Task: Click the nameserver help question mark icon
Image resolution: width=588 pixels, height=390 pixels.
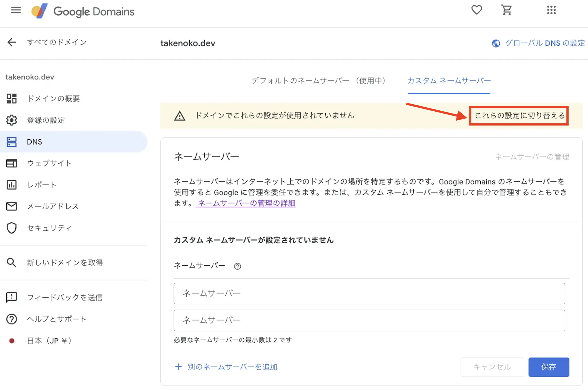Action: click(x=238, y=266)
